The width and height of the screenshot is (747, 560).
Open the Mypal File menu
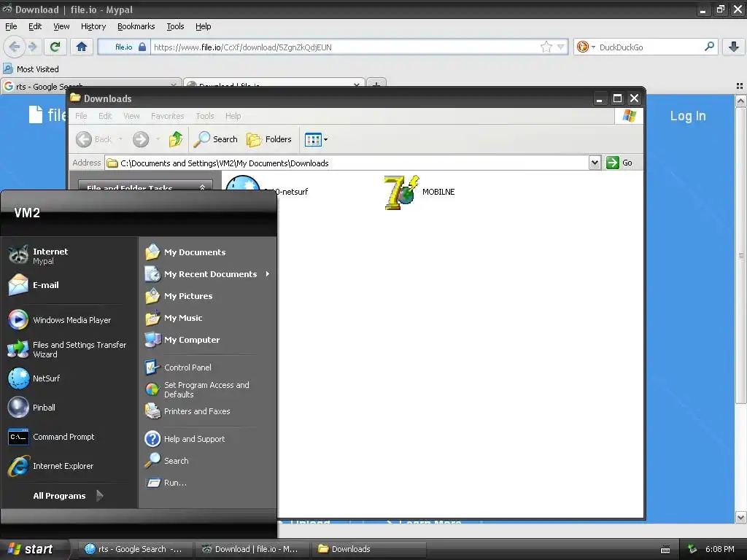click(x=11, y=26)
